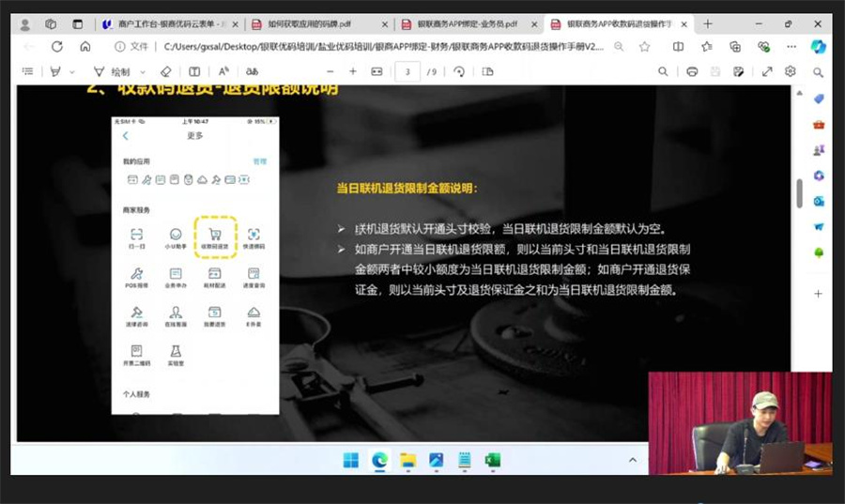Enter full screen PDF mode
The height and width of the screenshot is (504, 845).
[x=767, y=71]
